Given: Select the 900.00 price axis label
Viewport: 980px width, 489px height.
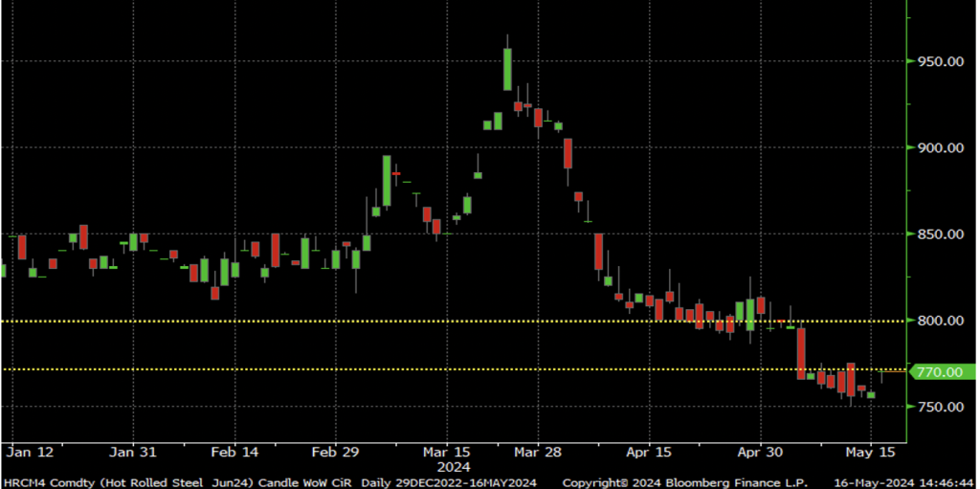Looking at the screenshot, I should tap(940, 147).
